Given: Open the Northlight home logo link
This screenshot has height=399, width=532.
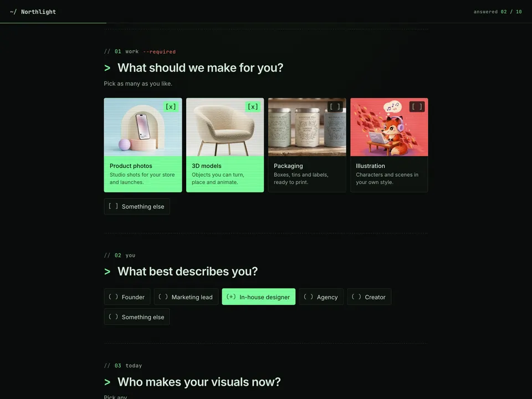Looking at the screenshot, I should point(33,12).
